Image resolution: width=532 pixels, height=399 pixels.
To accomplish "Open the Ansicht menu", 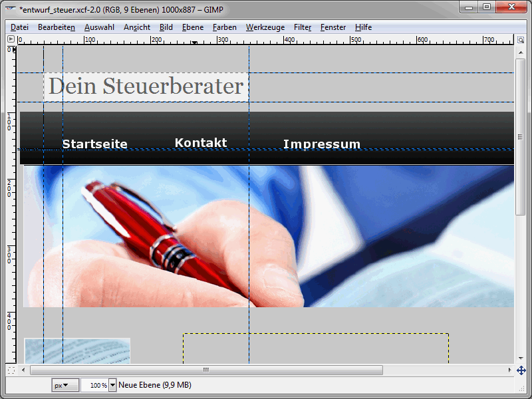I will (x=137, y=27).
